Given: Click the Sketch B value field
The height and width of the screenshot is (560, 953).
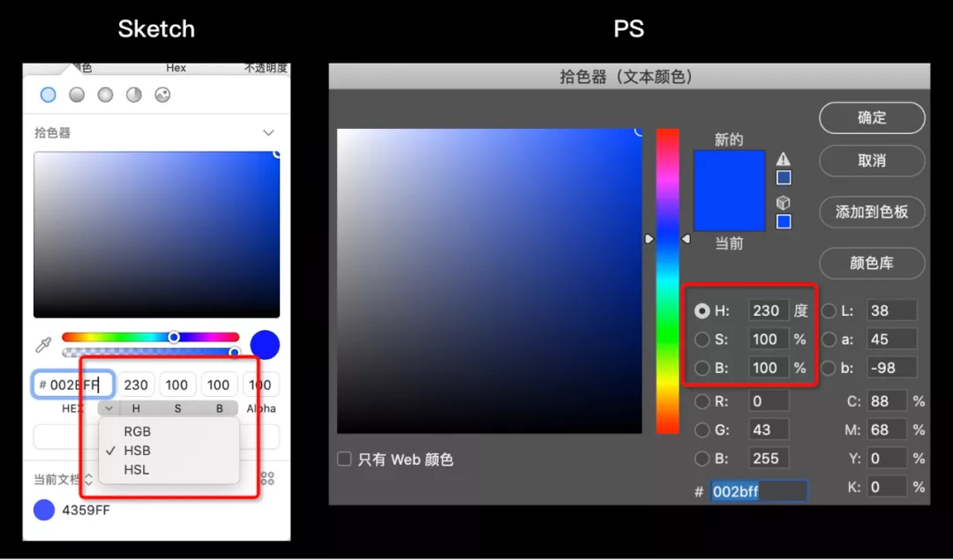Looking at the screenshot, I should (220, 385).
